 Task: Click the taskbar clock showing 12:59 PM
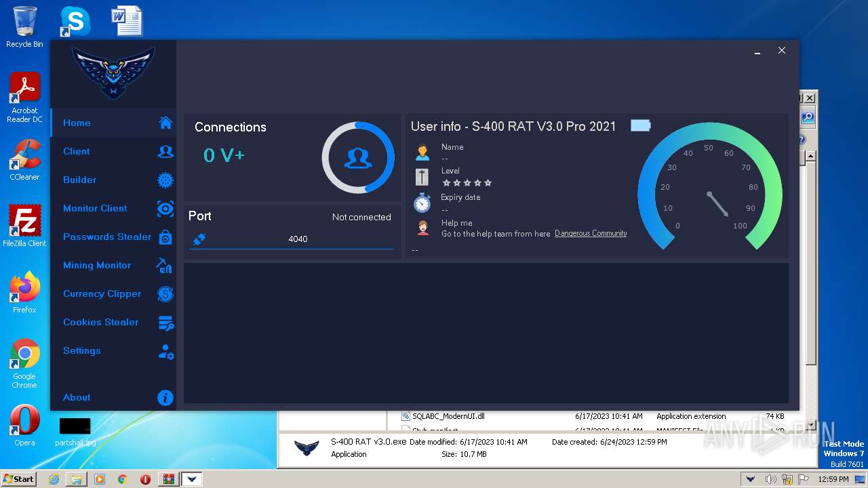tap(833, 479)
